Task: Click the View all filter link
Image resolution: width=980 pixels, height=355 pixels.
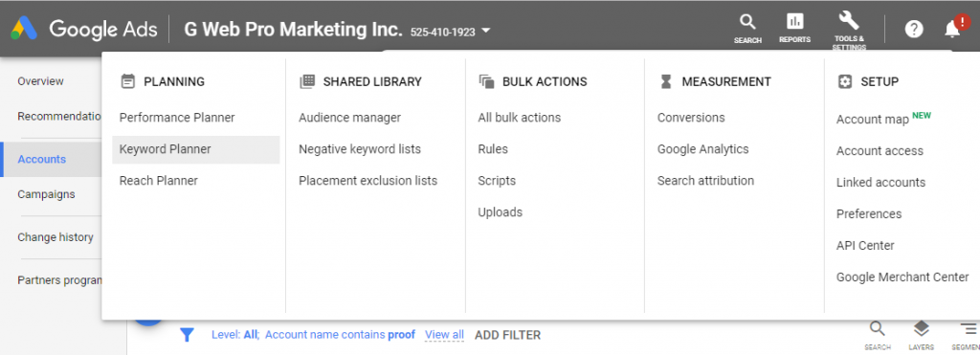Action: tap(444, 335)
